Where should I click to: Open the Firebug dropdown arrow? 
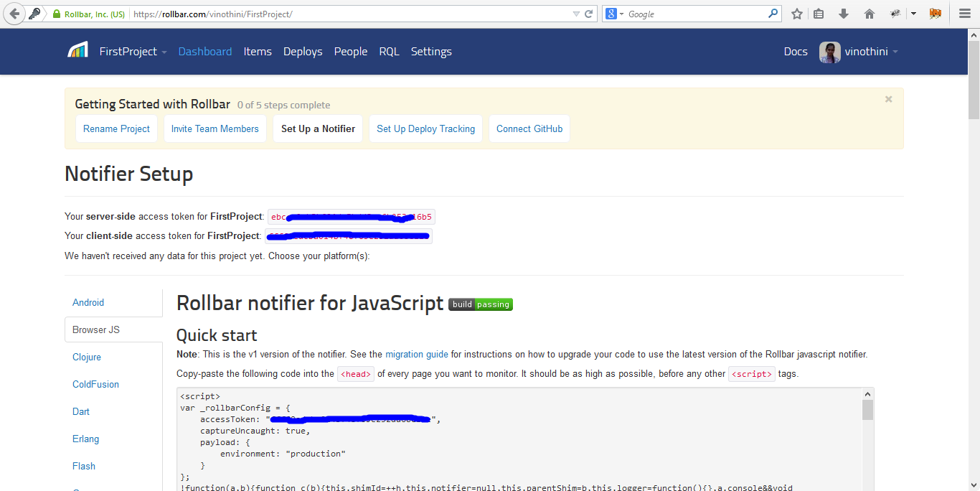[x=913, y=14]
